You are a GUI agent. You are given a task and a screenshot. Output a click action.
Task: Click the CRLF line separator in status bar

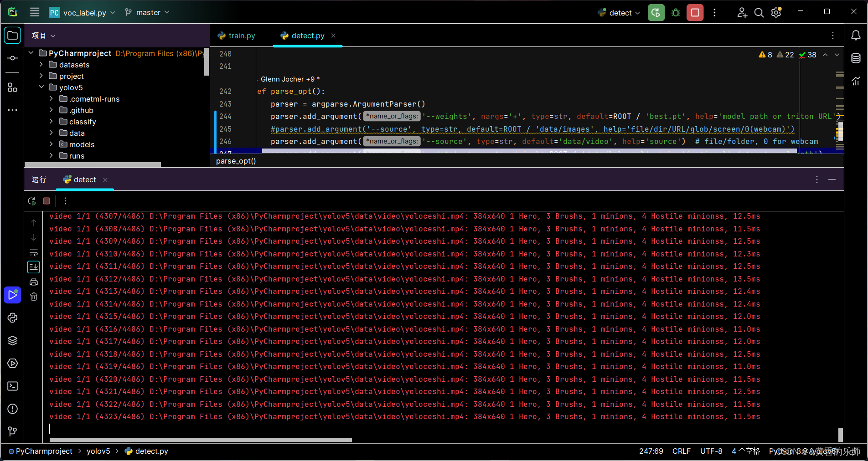pos(681,451)
